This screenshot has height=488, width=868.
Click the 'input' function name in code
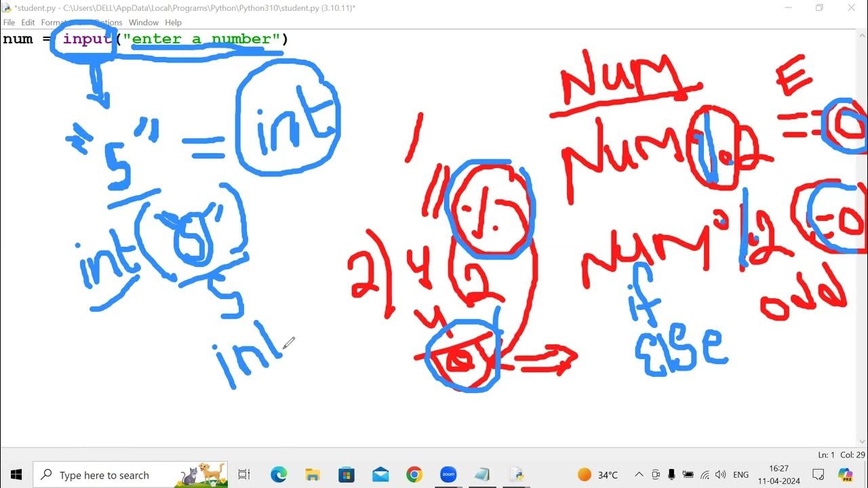[87, 39]
